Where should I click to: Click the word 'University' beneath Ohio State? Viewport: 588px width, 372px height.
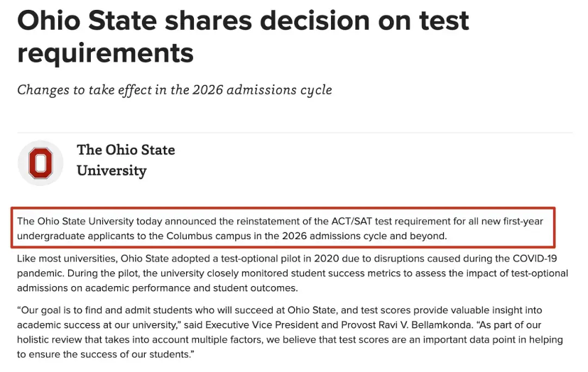coord(111,170)
